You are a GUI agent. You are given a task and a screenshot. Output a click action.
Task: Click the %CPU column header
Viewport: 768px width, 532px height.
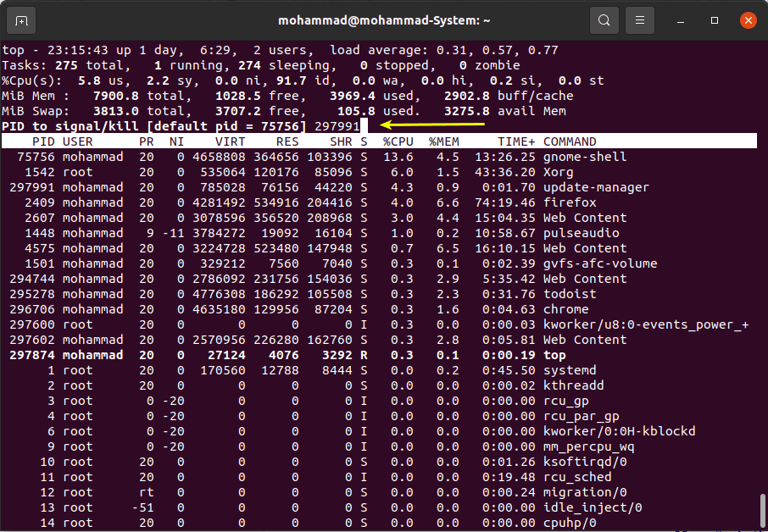tap(398, 141)
